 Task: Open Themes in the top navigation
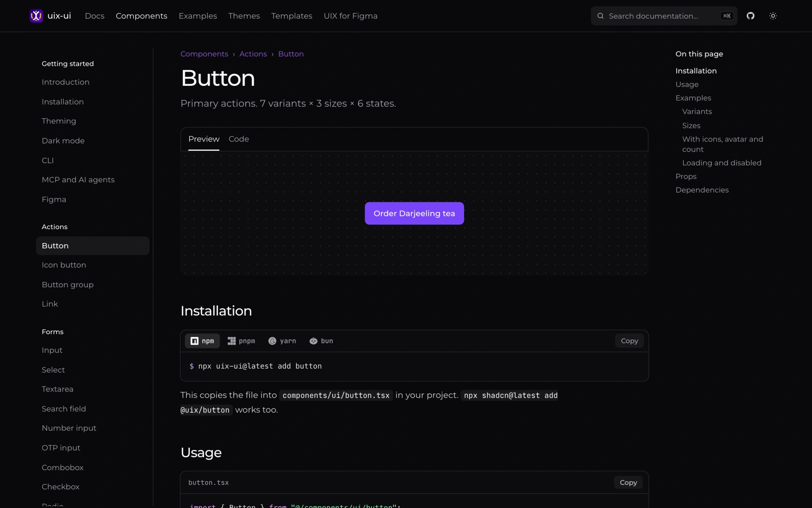coord(244,16)
